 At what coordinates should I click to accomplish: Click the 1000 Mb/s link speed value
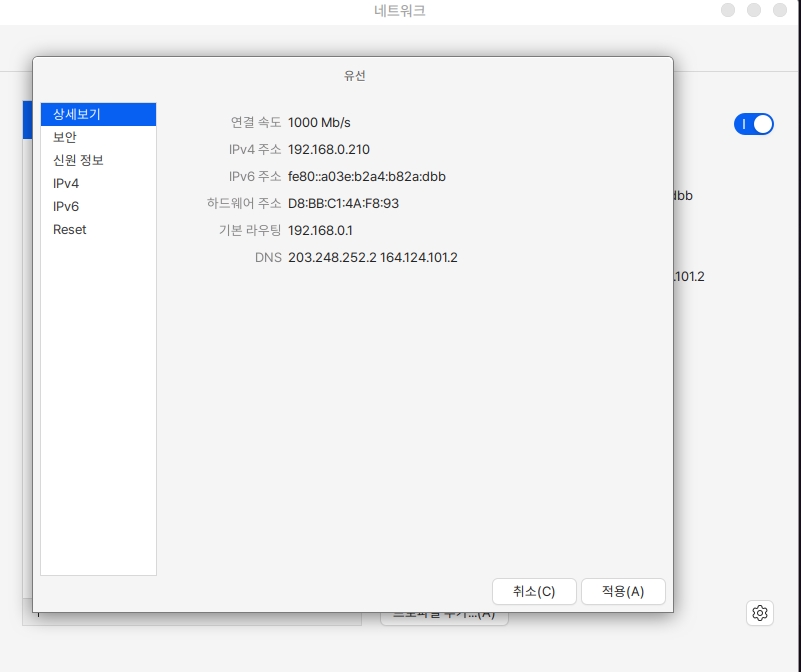319,122
